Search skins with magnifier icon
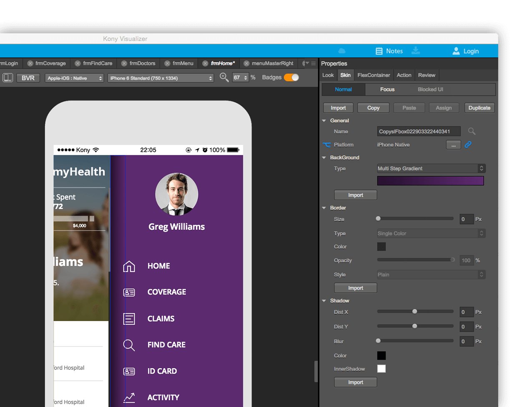This screenshot has height=407, width=532. tap(472, 131)
